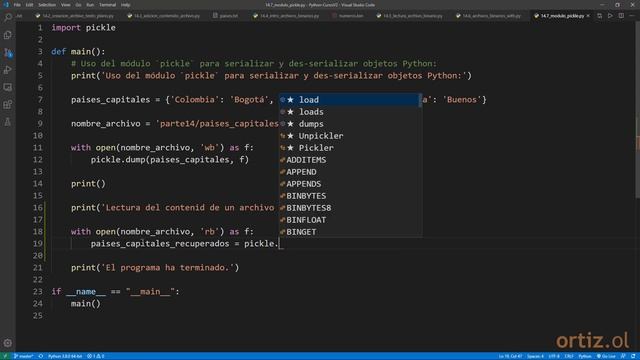Open the Extensions view icon
This screenshot has width=640, height=360.
click(8, 104)
